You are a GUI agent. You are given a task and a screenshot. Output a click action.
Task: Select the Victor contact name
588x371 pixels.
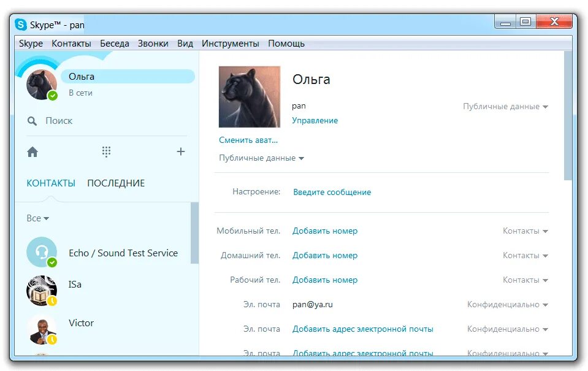click(x=81, y=323)
